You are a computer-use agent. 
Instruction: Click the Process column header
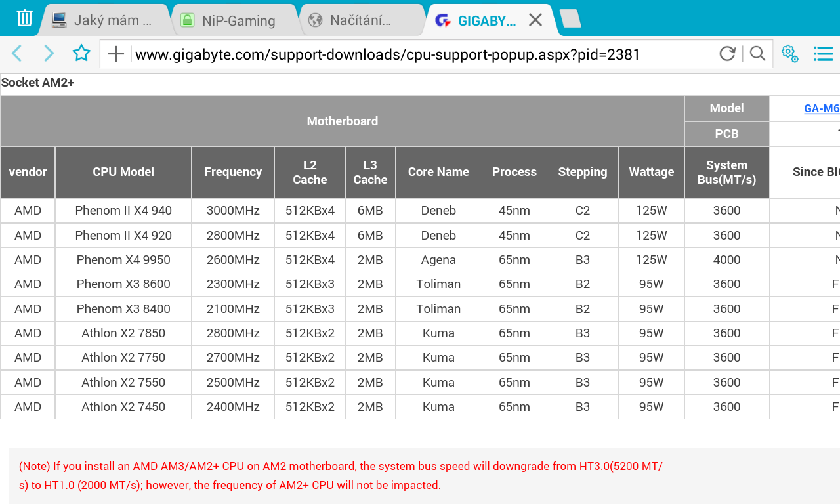point(514,172)
